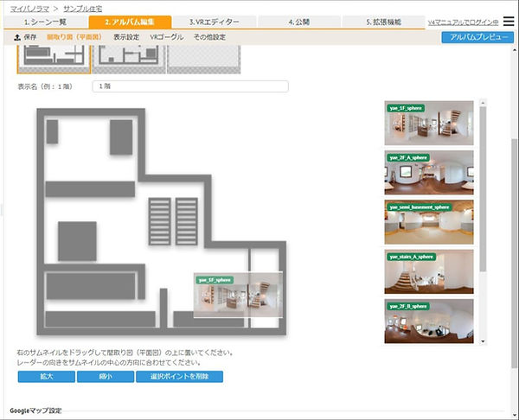Select the yae_1F_sphere panorama thumbnail in list

click(x=429, y=123)
